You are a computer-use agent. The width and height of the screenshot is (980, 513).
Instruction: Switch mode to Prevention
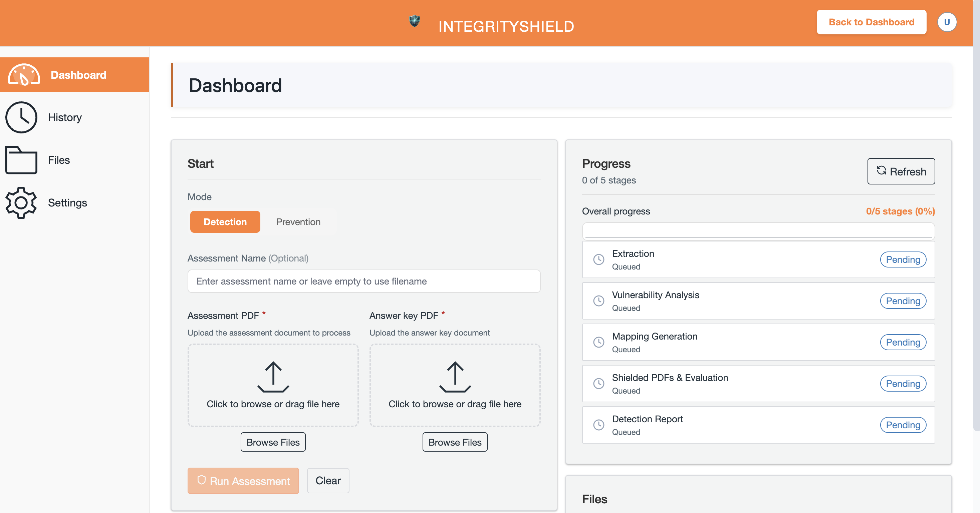pyautogui.click(x=298, y=222)
